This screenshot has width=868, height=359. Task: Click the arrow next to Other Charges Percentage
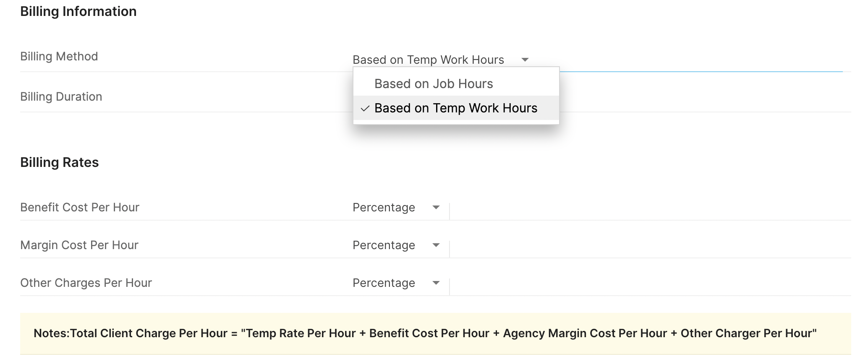436,283
